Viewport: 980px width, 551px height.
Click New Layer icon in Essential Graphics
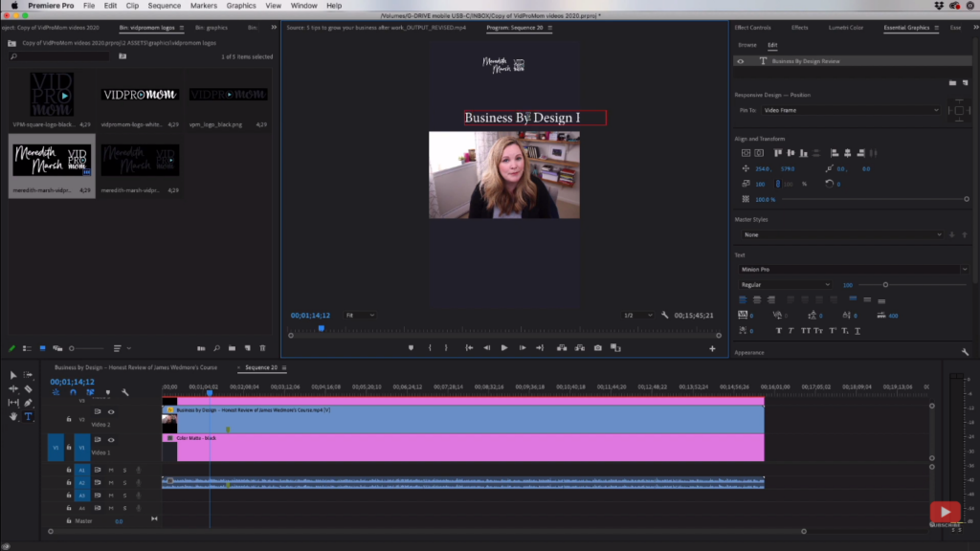(x=966, y=82)
